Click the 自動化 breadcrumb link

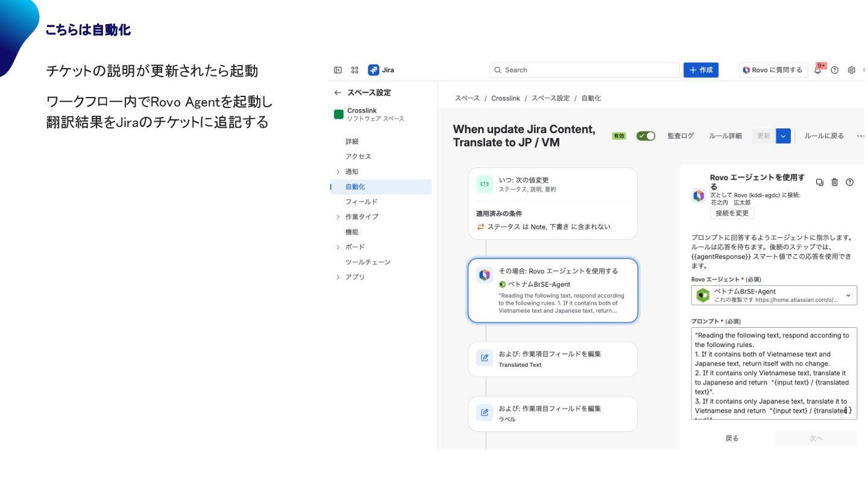[x=591, y=98]
